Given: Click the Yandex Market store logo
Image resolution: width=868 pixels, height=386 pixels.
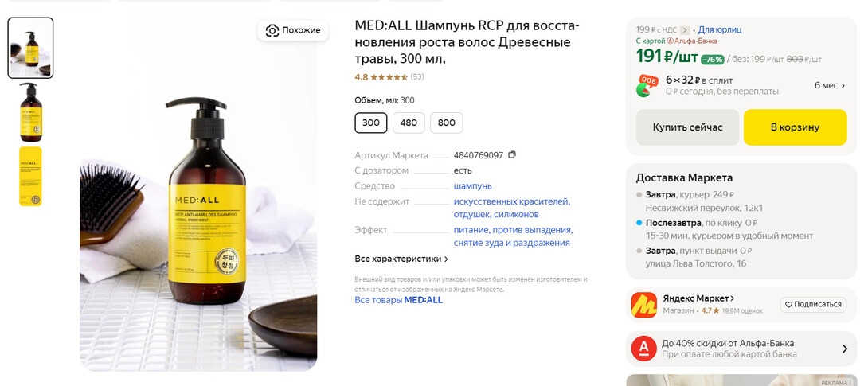Looking at the screenshot, I should click(643, 305).
